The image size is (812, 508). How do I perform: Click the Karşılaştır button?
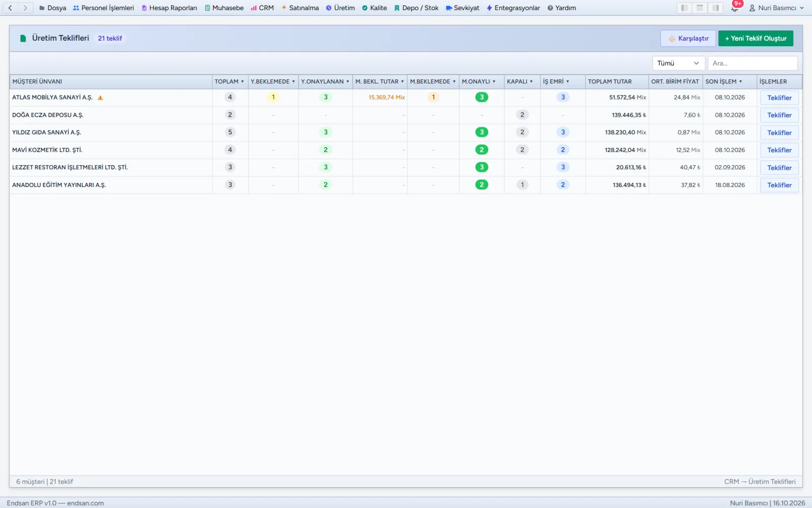[x=688, y=38]
